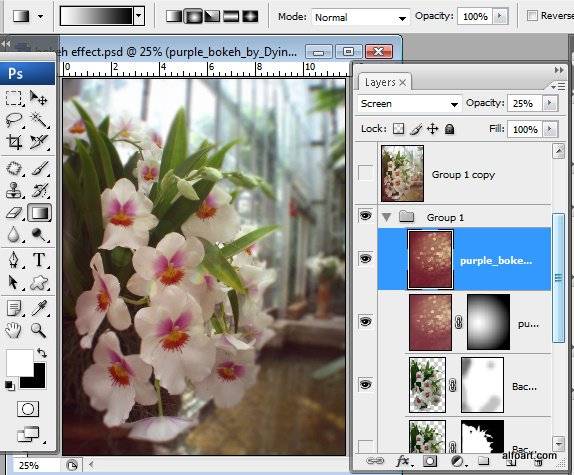Select the Group 1 copy layer thumbnail
This screenshot has height=475, width=574.
point(402,173)
